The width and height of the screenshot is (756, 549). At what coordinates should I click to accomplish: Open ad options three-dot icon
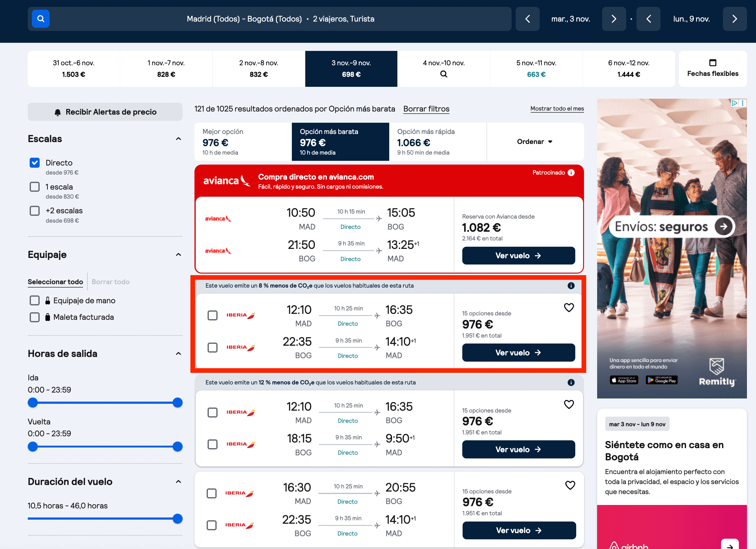click(743, 103)
